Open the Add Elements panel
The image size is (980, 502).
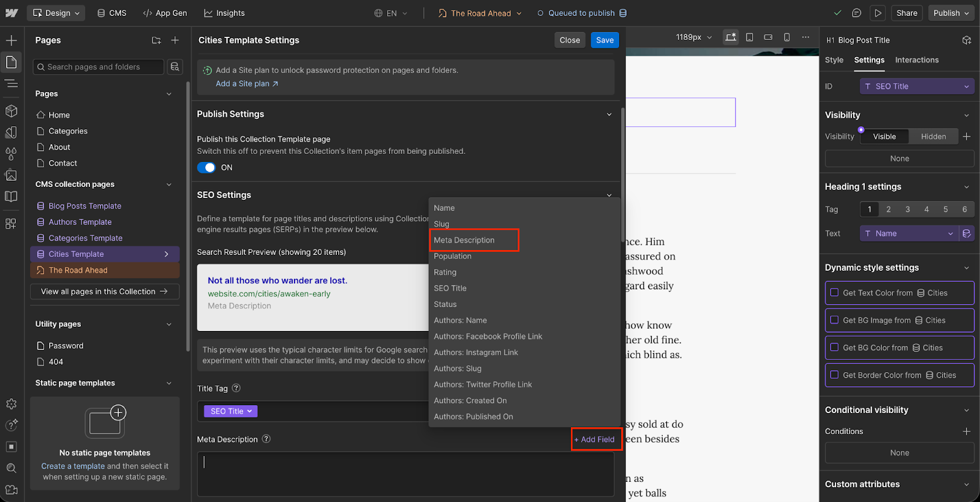11,40
